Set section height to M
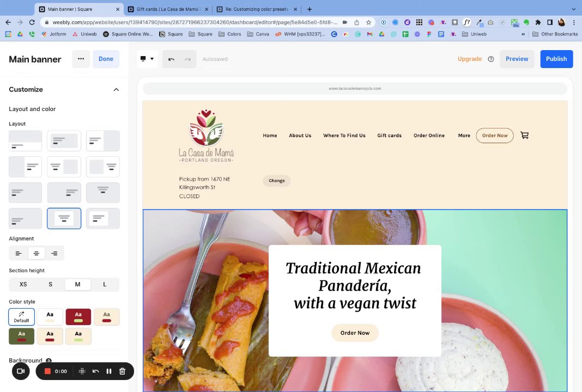582x392 pixels. pyautogui.click(x=77, y=284)
